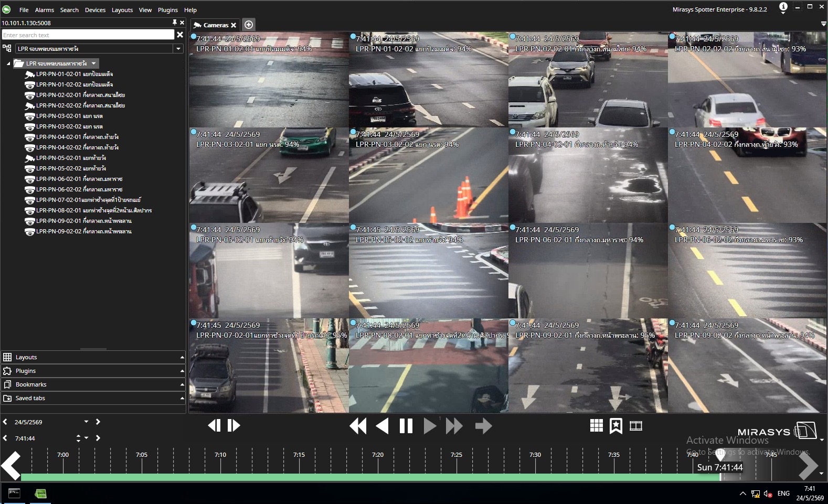Add a new tab with plus icon
Viewport: 828px width, 504px height.
249,25
